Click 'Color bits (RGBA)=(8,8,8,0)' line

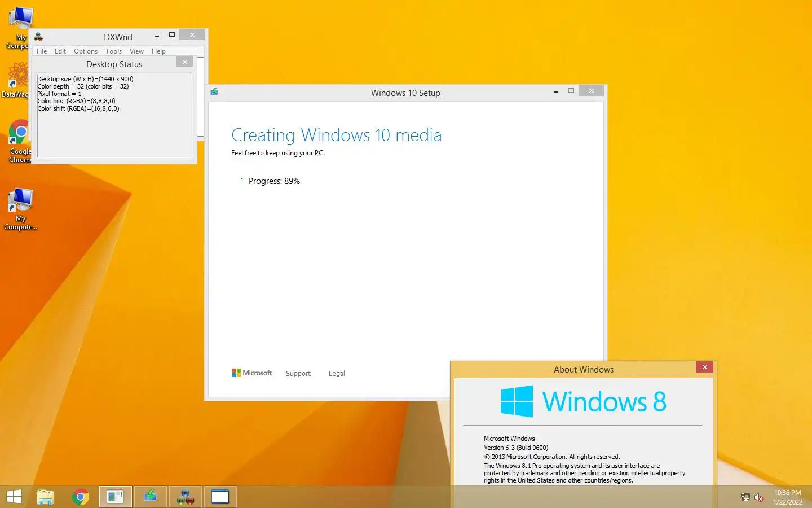(x=76, y=101)
